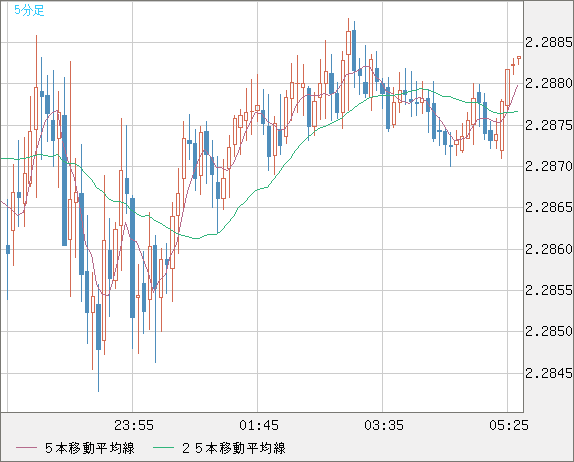Click the 03:35 time axis label
Image resolution: width=574 pixels, height=462 pixels.
pyautogui.click(x=384, y=425)
